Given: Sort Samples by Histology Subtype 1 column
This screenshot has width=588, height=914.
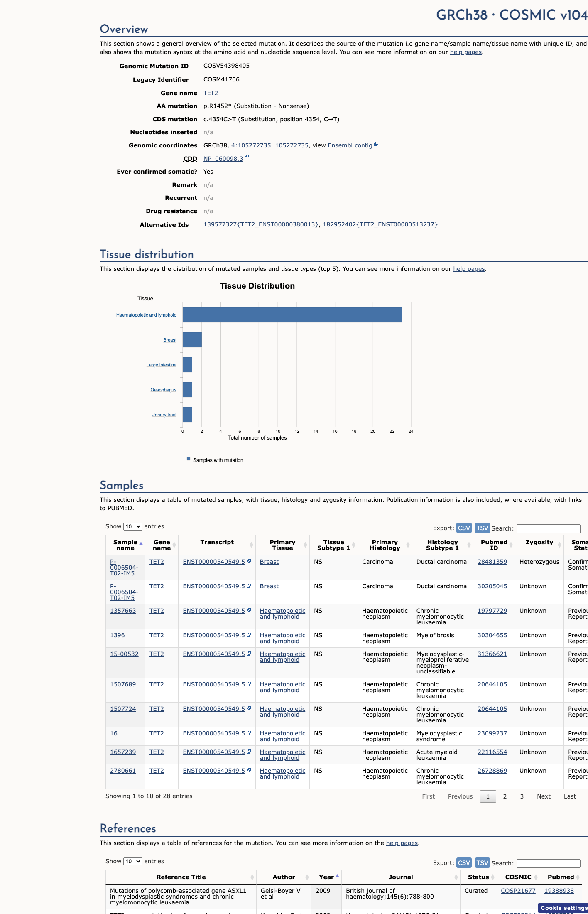Looking at the screenshot, I should click(443, 545).
